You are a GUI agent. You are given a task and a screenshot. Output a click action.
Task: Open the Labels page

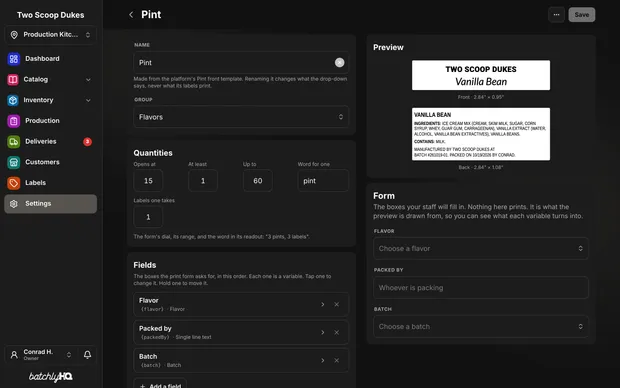pos(51,183)
